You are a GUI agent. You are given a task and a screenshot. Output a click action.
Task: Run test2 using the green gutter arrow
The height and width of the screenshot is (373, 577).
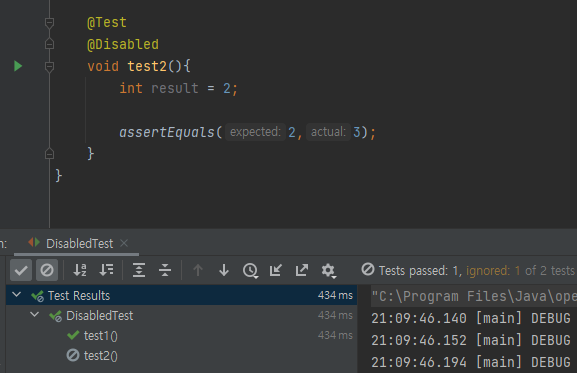pyautogui.click(x=18, y=66)
